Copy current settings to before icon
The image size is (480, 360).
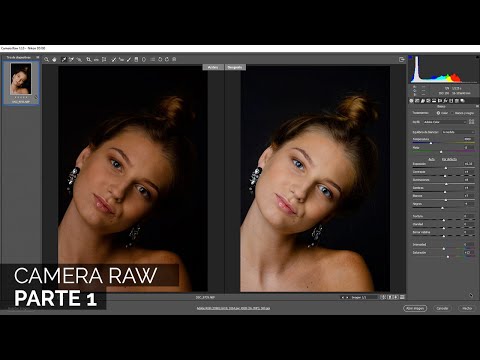[396, 297]
